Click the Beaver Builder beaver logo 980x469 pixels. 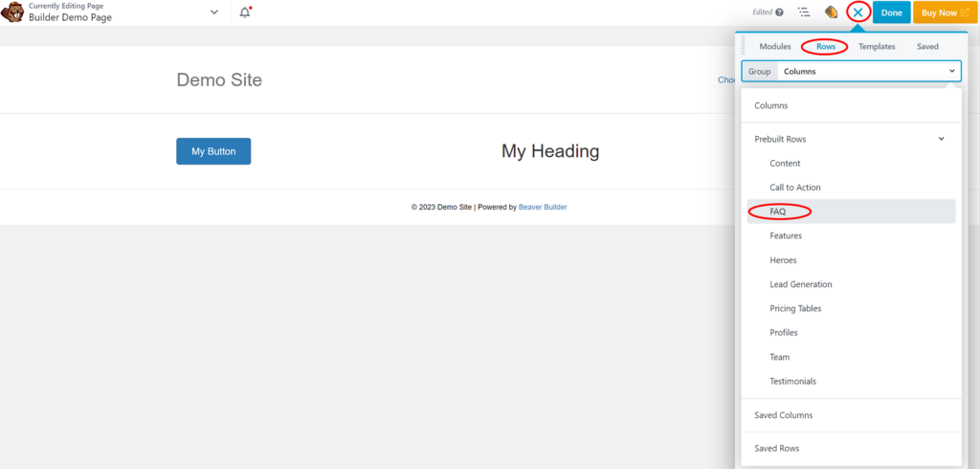point(13,11)
